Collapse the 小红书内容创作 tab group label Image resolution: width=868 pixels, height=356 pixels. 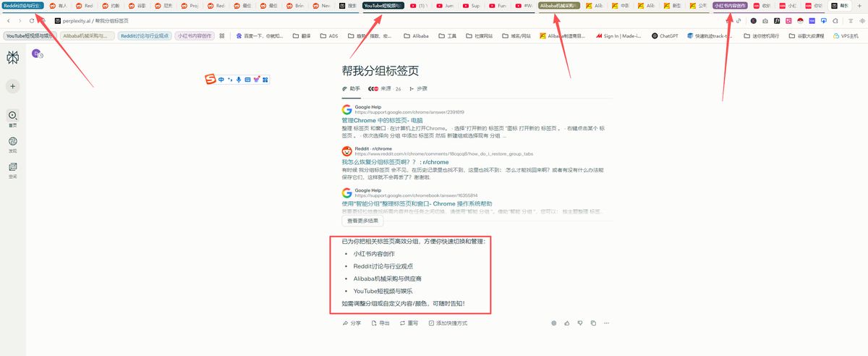730,5
